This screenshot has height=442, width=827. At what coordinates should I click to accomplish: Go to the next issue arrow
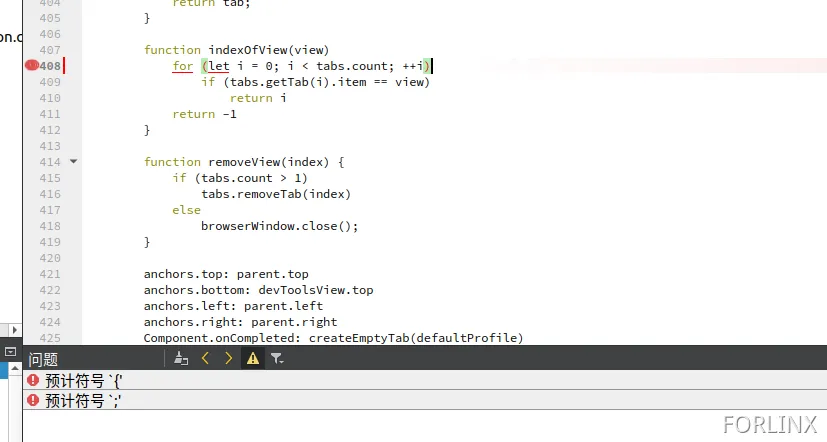click(229, 358)
